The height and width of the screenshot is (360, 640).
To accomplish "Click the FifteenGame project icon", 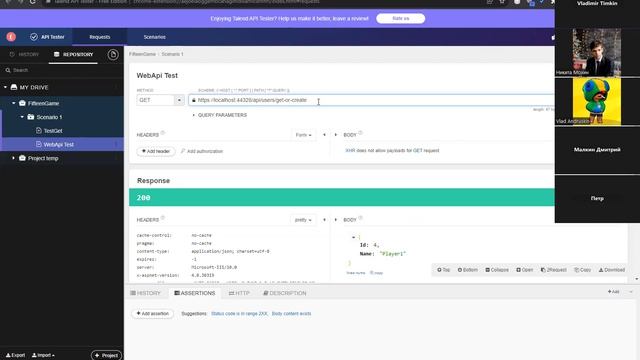I will (x=22, y=103).
